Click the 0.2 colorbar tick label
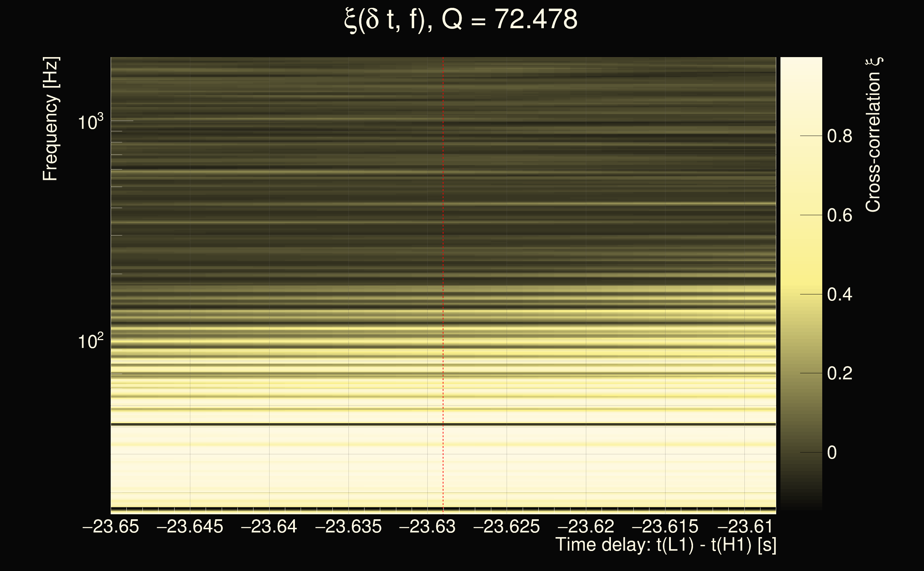The image size is (924, 571). click(839, 374)
